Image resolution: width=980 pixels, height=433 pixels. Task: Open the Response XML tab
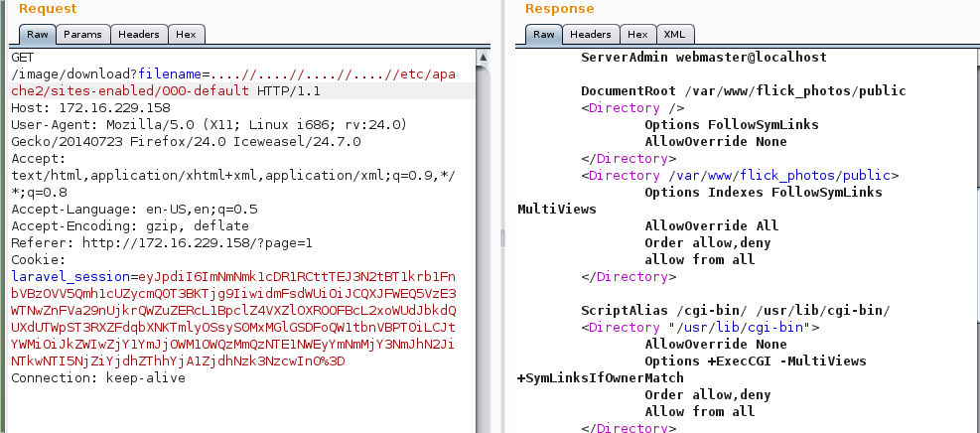click(675, 35)
